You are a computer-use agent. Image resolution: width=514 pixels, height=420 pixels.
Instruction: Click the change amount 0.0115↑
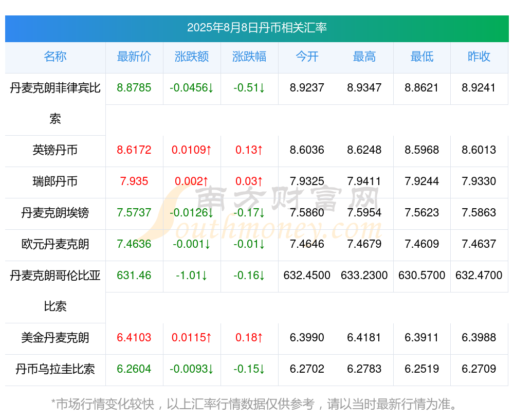pos(192,338)
